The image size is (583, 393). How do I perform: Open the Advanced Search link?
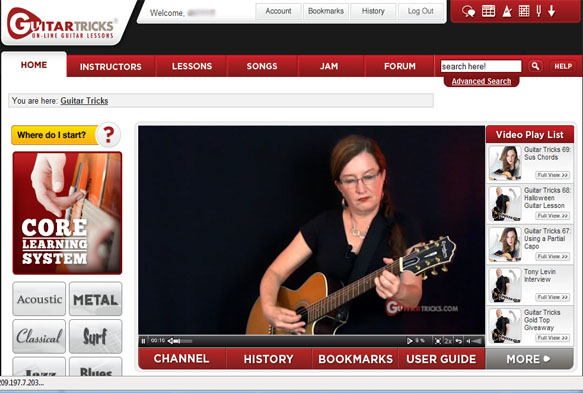pyautogui.click(x=481, y=81)
